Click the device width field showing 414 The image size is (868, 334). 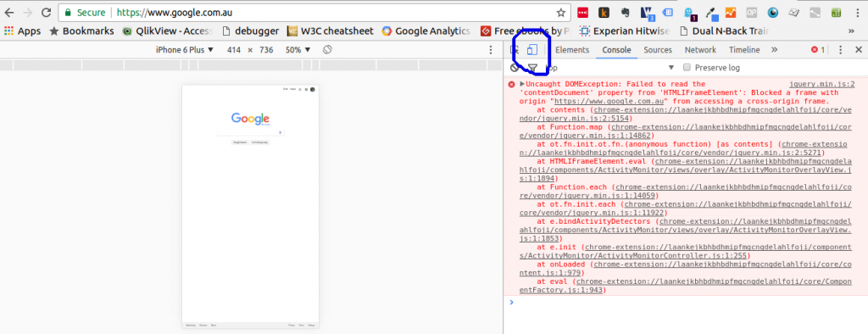[234, 50]
